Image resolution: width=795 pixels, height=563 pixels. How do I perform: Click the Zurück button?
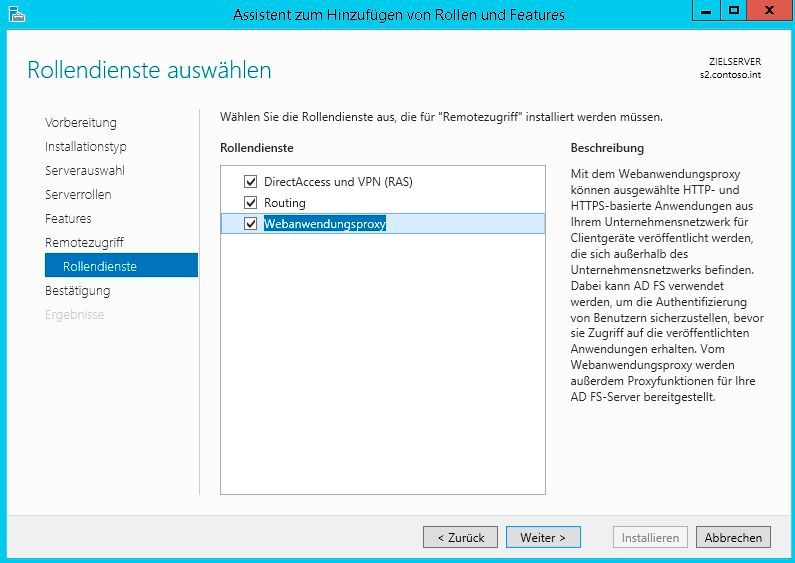pos(460,537)
